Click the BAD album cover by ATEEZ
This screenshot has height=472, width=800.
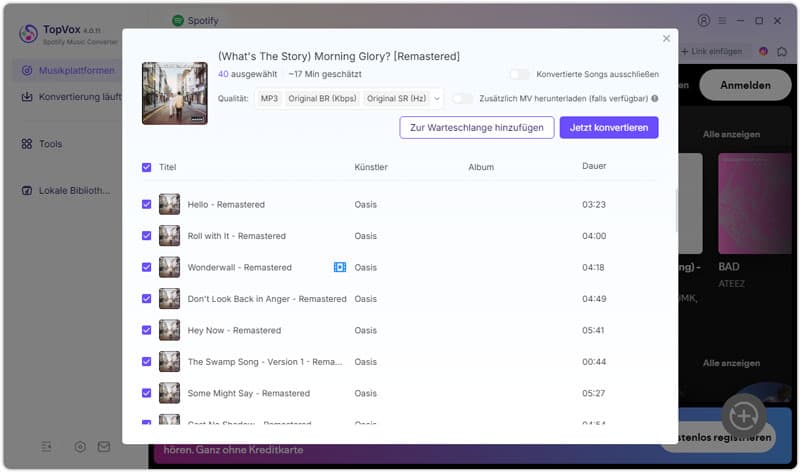pos(757,203)
